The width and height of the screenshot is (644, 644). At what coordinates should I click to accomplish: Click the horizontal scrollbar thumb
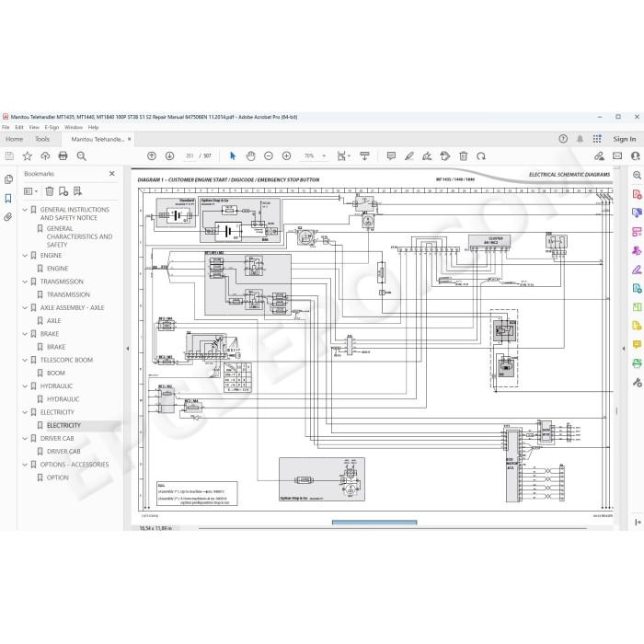[374, 523]
